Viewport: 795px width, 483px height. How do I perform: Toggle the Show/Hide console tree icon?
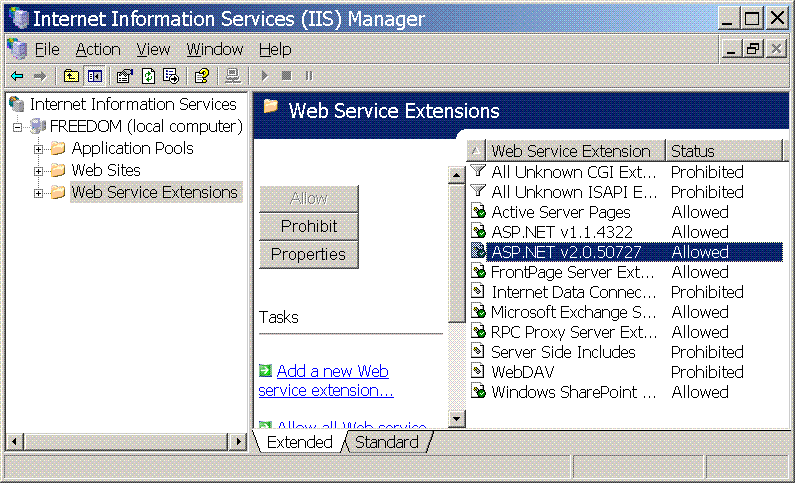(x=95, y=77)
